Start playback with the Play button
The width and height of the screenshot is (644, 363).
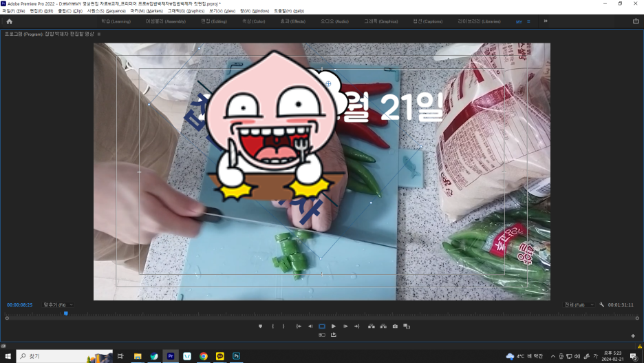[334, 326]
